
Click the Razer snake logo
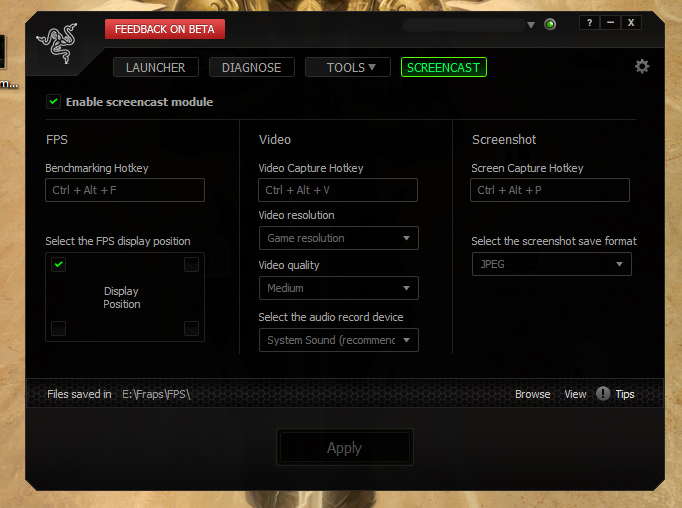(56, 46)
